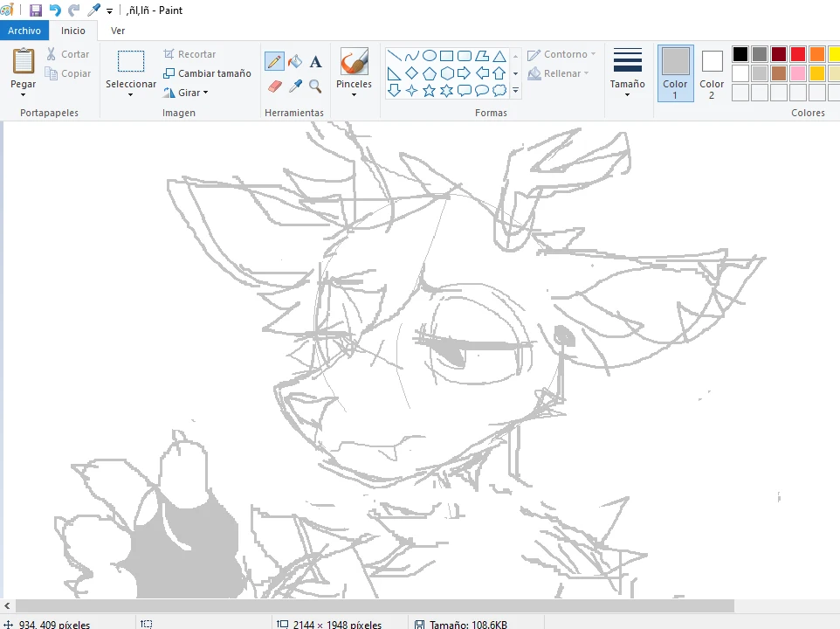840x629 pixels.
Task: Choose the Four-point star shape
Action: coord(412,91)
